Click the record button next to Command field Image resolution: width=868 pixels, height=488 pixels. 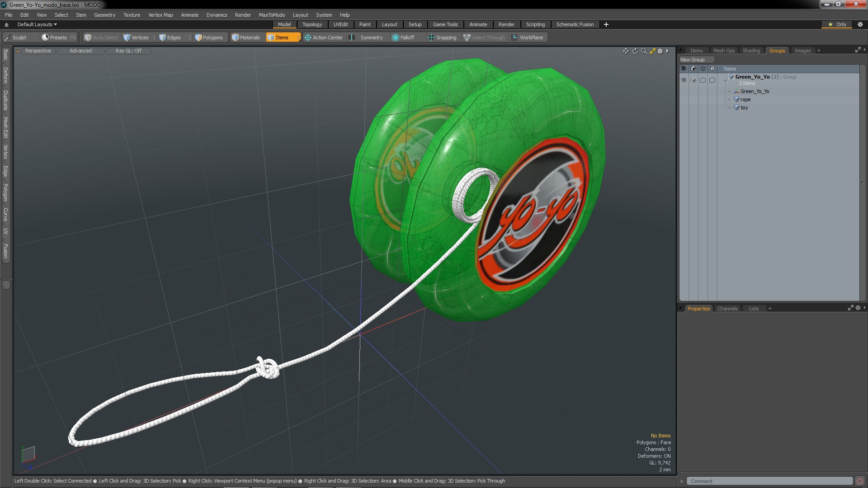(860, 481)
